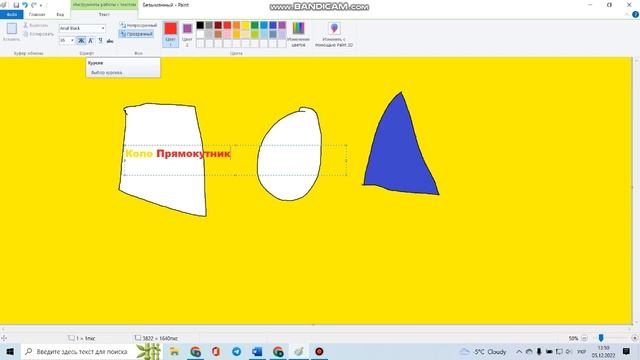Click the Redo arrow in title bar

[x=33, y=5]
